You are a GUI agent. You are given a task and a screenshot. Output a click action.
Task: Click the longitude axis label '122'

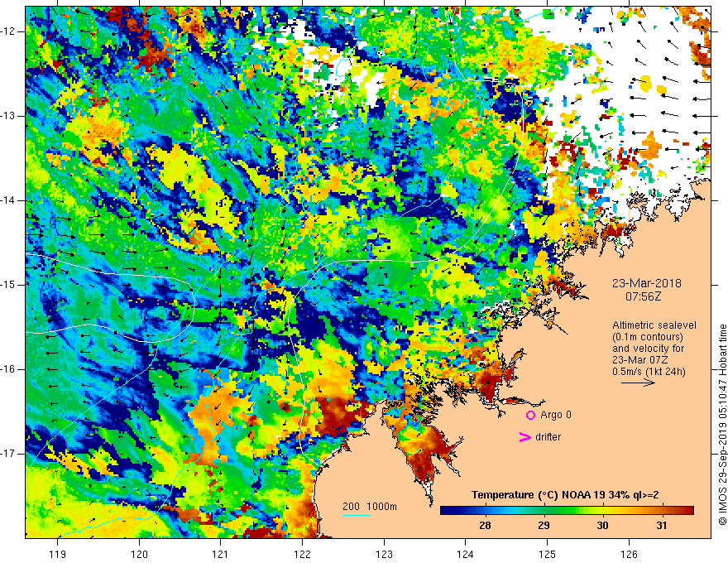(x=302, y=554)
